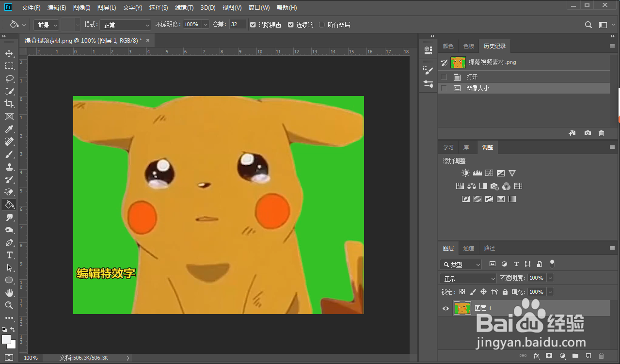Image resolution: width=620 pixels, height=364 pixels.
Task: Select the Zoom tool
Action: coord(9,305)
